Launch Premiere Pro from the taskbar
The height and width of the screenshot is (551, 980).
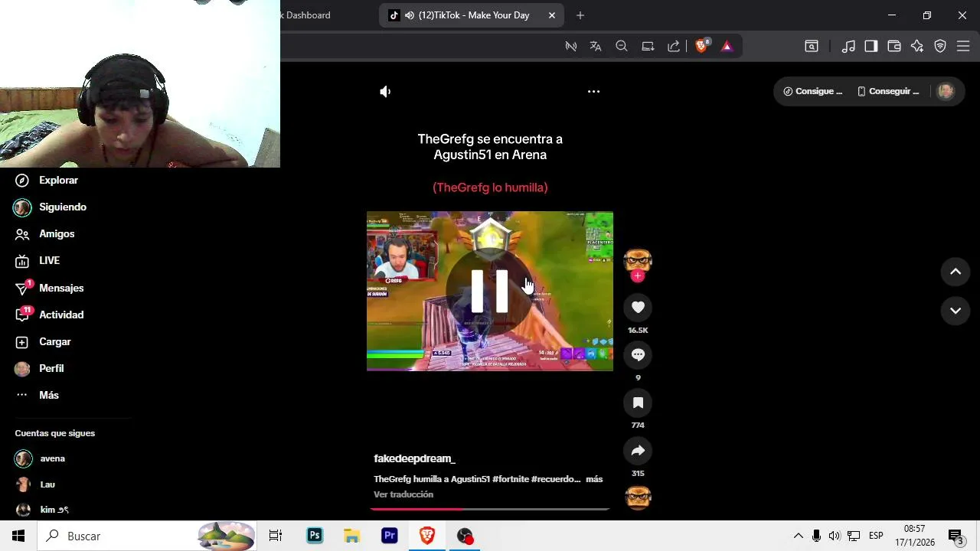pyautogui.click(x=390, y=536)
